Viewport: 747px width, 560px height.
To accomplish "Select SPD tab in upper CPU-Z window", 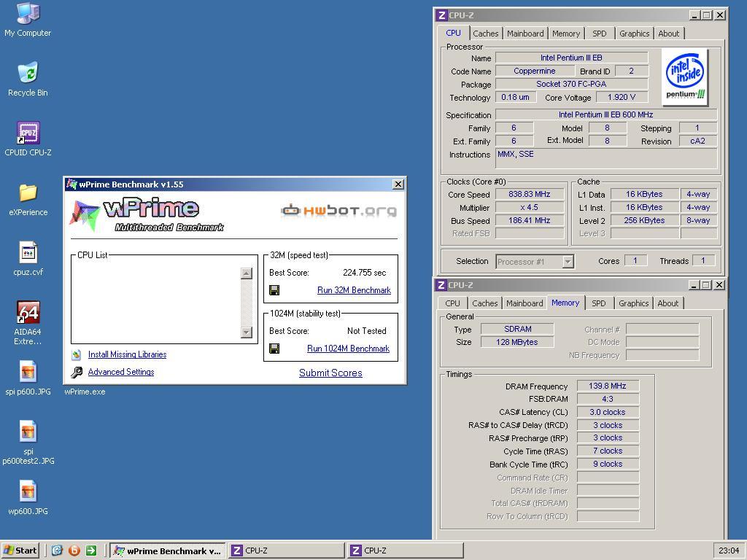I will coord(600,34).
